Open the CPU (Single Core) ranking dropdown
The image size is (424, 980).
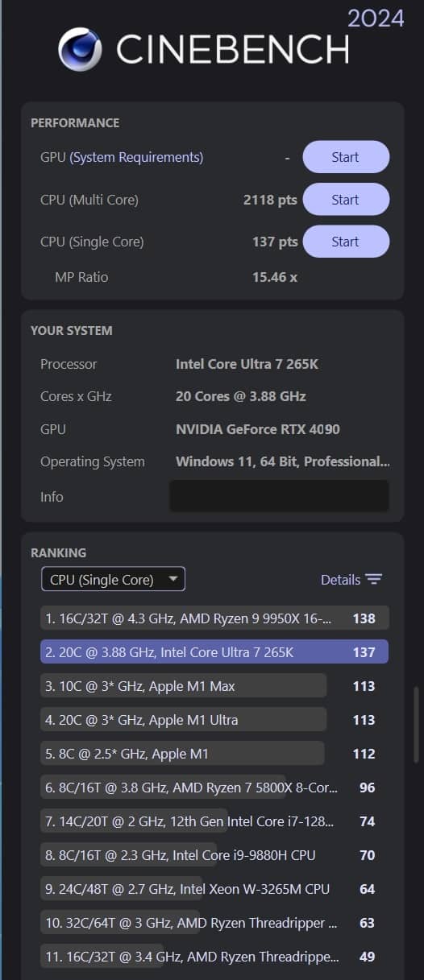pyautogui.click(x=113, y=579)
